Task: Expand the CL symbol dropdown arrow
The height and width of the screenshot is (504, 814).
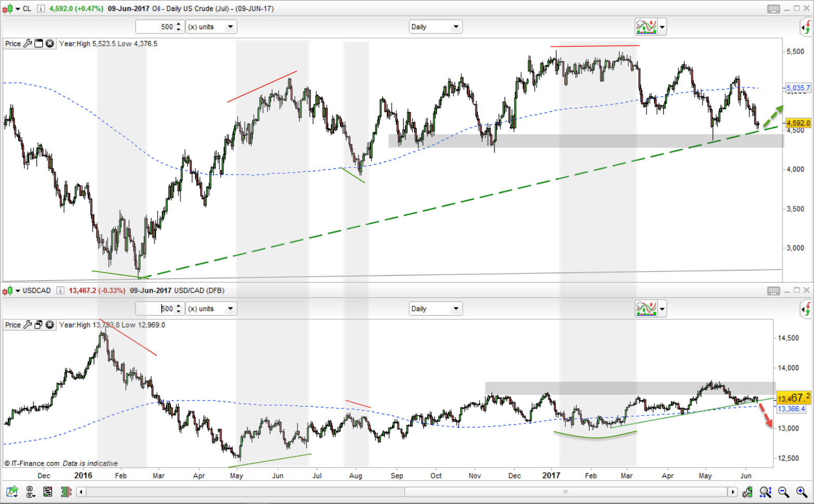Action: click(x=17, y=8)
